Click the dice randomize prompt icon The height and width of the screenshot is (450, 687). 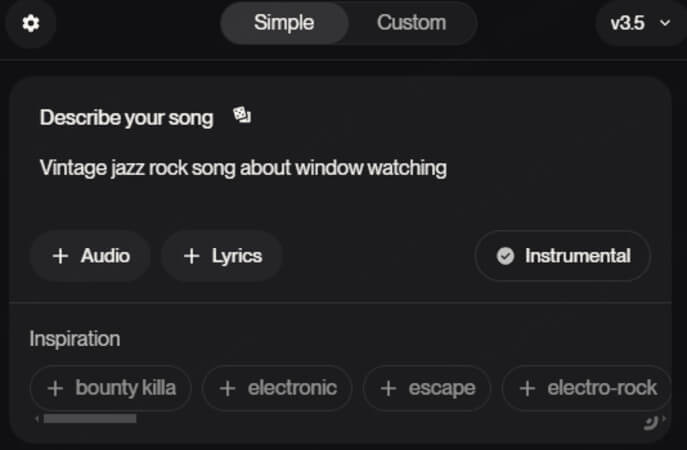coord(242,115)
